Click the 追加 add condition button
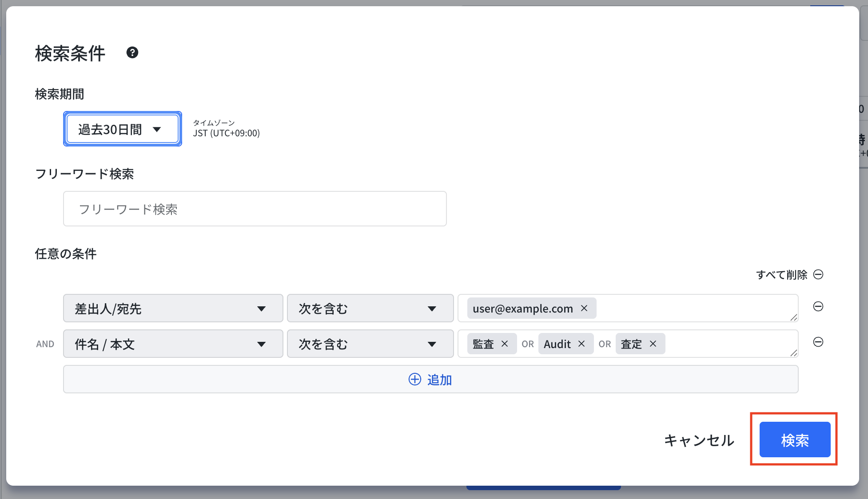This screenshot has width=868, height=499. pyautogui.click(x=431, y=379)
